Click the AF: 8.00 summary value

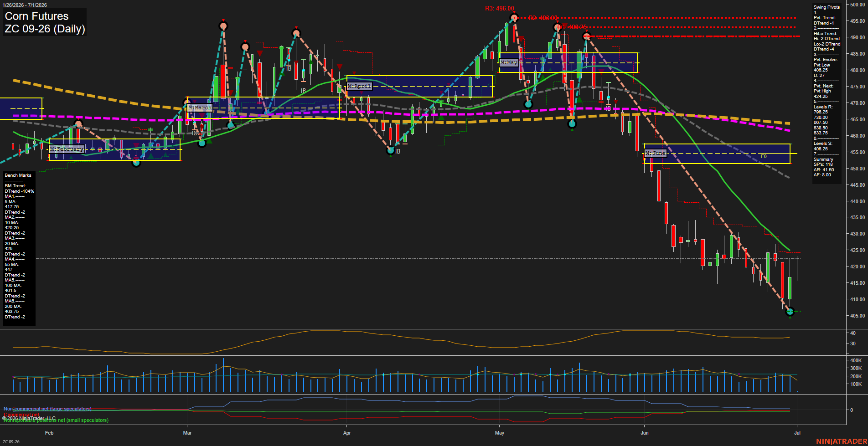[x=822, y=175]
